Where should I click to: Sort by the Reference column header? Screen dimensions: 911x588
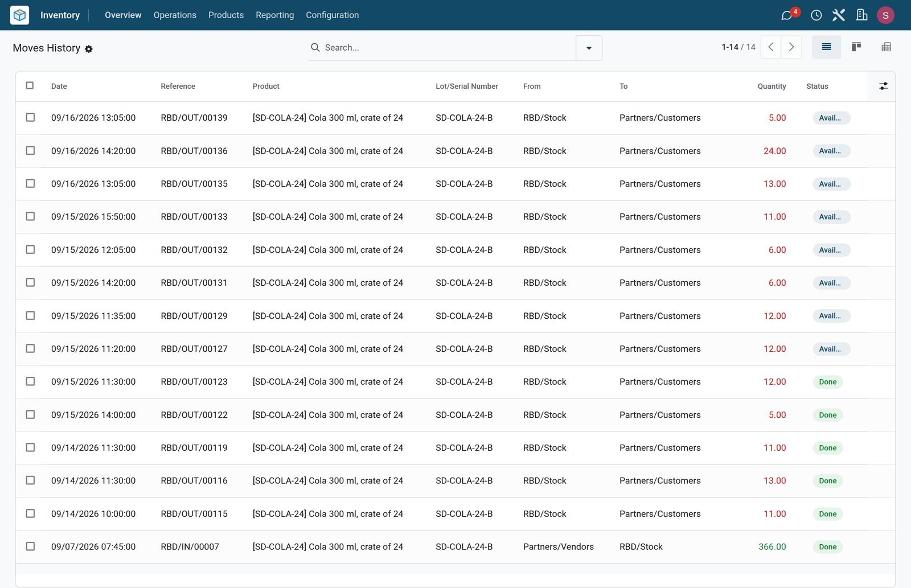[178, 87]
